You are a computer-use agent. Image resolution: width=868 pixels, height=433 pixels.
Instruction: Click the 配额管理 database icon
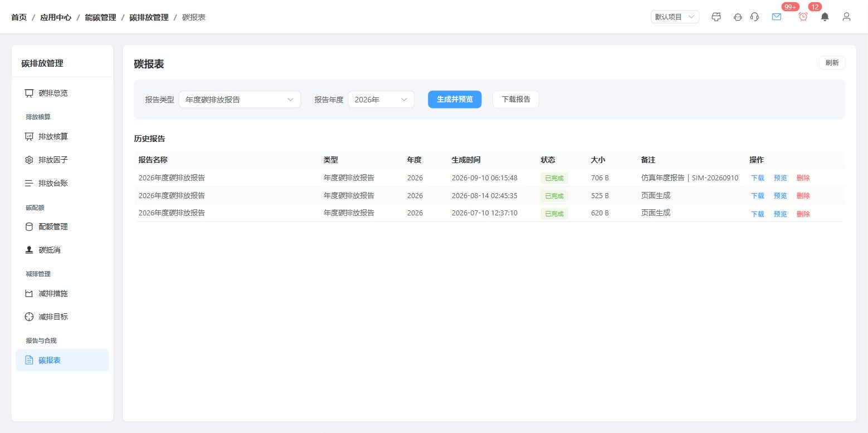(x=30, y=227)
